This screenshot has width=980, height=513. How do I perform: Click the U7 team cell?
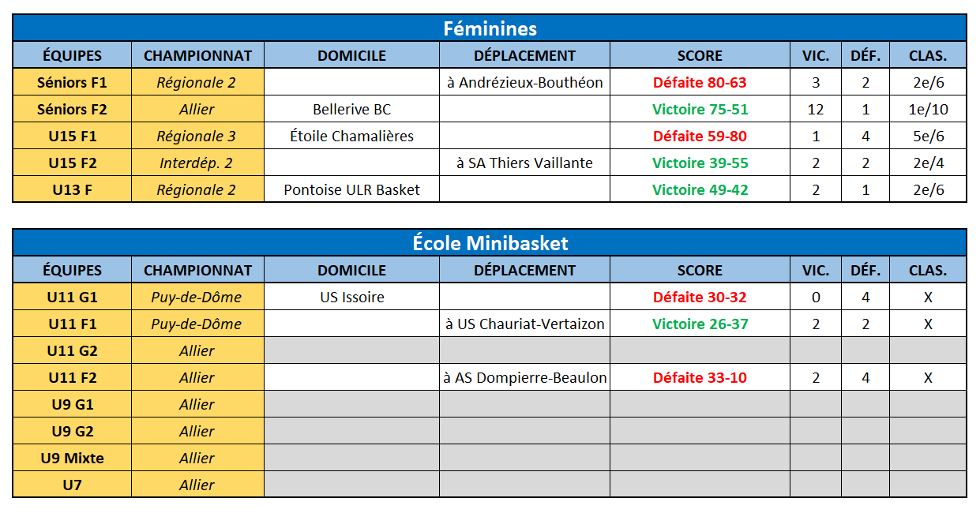coord(73,485)
